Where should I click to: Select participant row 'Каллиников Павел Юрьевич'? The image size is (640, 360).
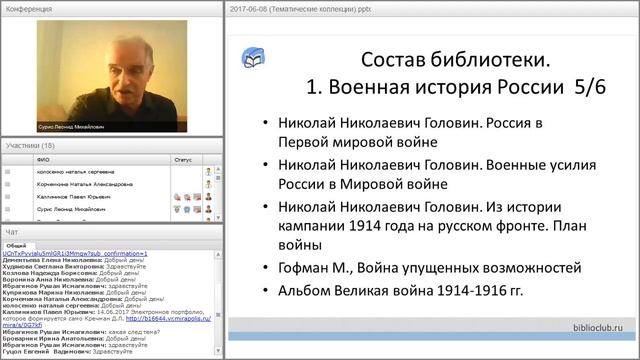(108, 197)
